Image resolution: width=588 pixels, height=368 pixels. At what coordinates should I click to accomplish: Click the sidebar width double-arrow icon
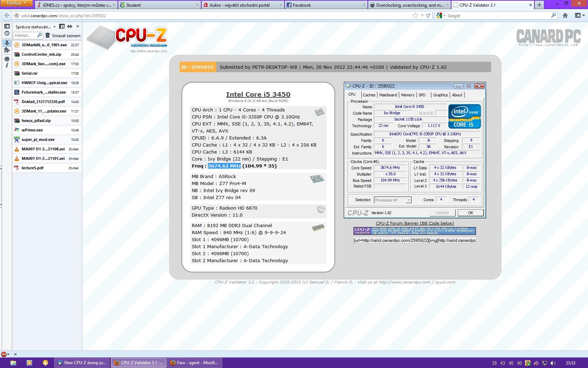click(x=70, y=26)
